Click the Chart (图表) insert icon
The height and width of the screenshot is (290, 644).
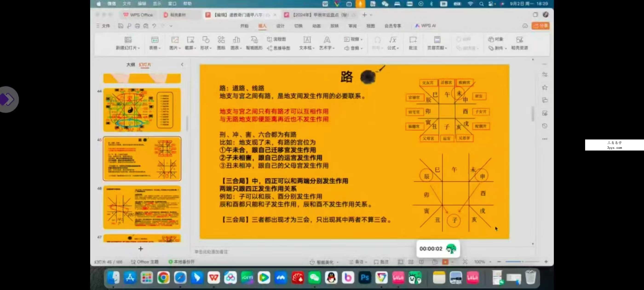[x=236, y=40]
